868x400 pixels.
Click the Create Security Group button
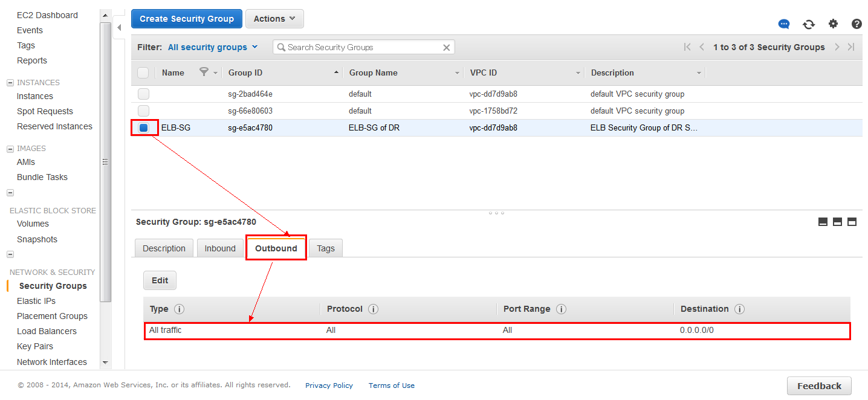pyautogui.click(x=186, y=19)
